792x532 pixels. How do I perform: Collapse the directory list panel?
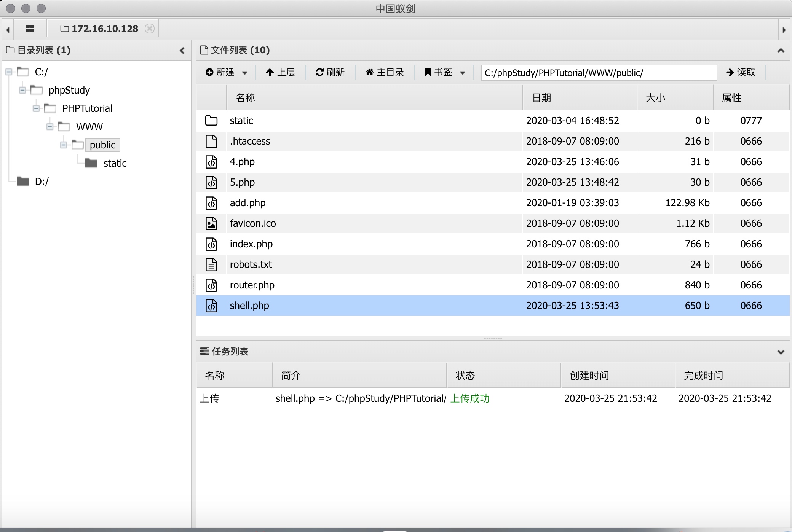pos(182,50)
